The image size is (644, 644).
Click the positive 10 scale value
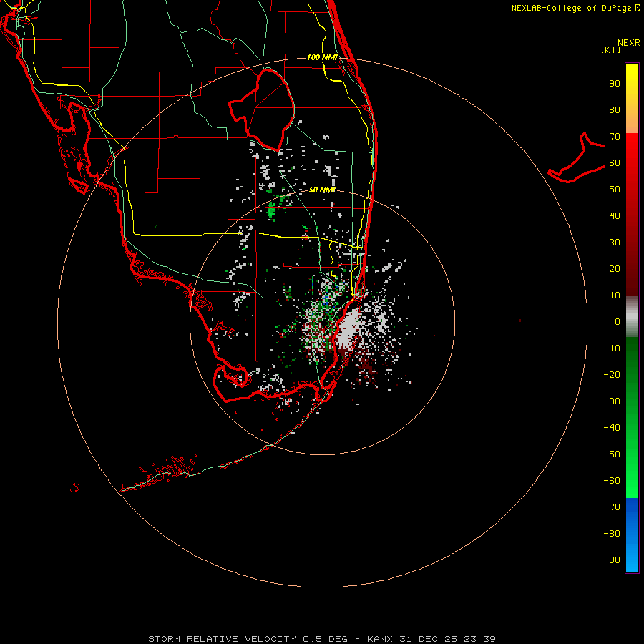615,296
